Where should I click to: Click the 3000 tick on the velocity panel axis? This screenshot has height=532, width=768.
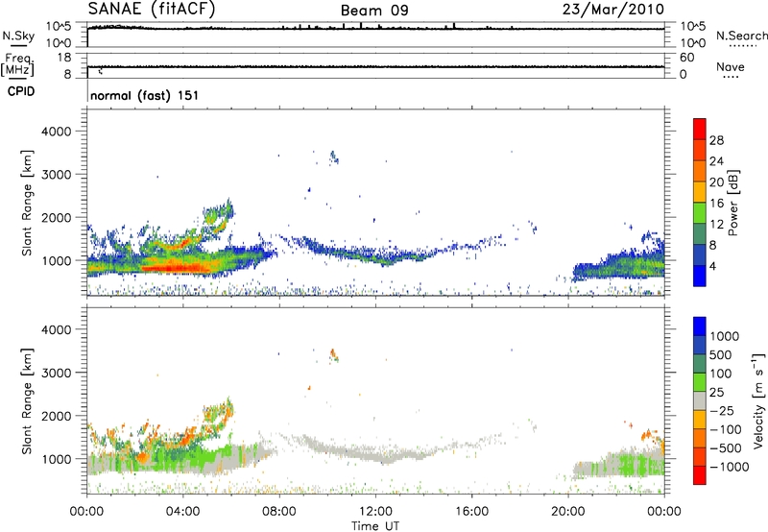point(56,373)
